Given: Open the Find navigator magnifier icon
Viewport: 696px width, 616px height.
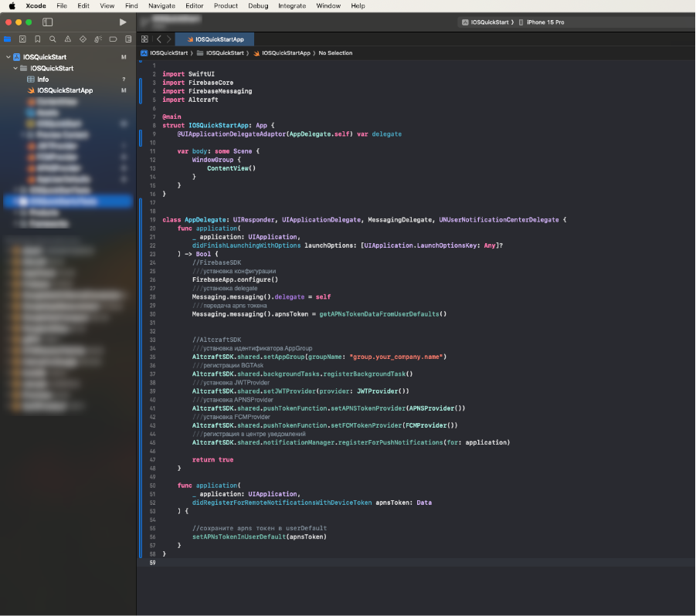Looking at the screenshot, I should coord(53,39).
